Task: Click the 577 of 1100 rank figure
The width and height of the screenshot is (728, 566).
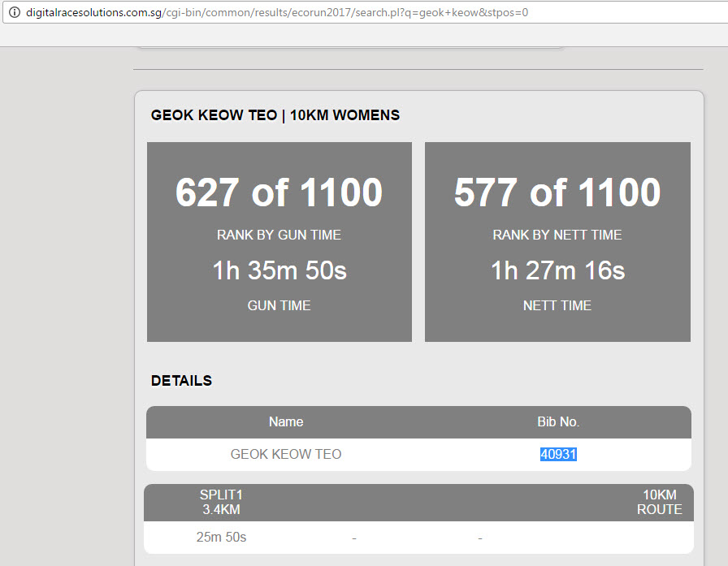Action: coord(557,192)
